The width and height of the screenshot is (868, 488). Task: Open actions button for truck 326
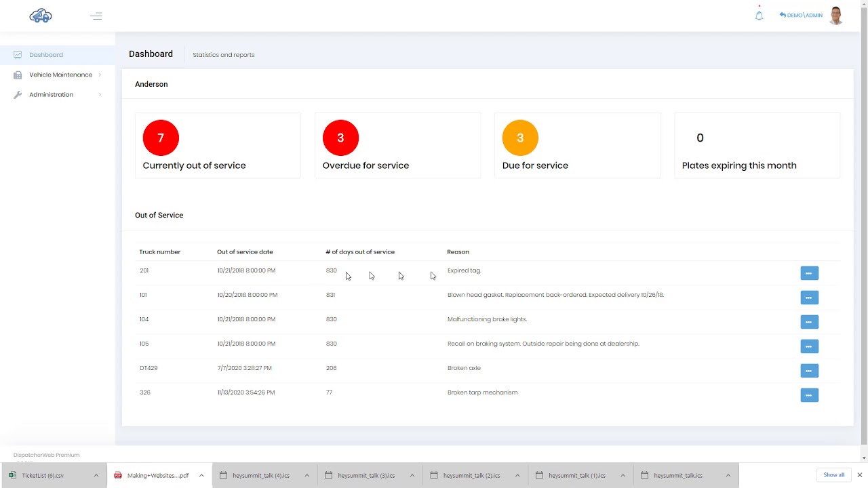[x=809, y=395]
